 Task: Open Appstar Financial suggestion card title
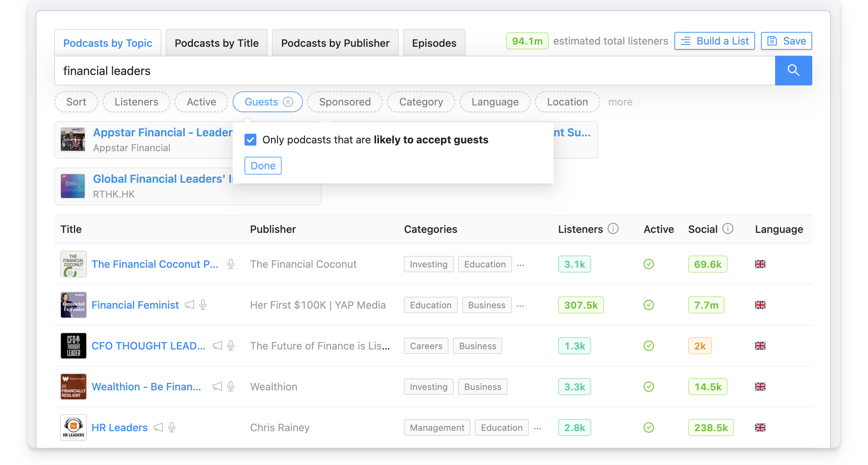163,132
